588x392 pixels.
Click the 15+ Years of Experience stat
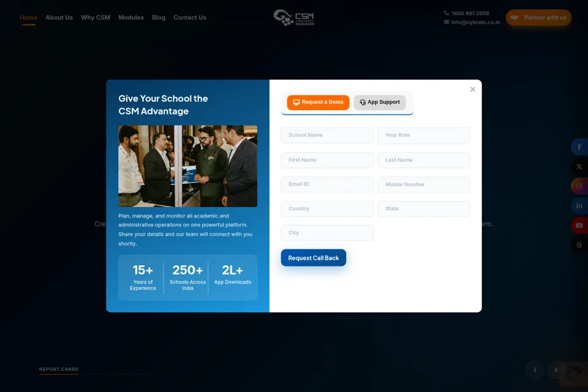[x=143, y=277]
